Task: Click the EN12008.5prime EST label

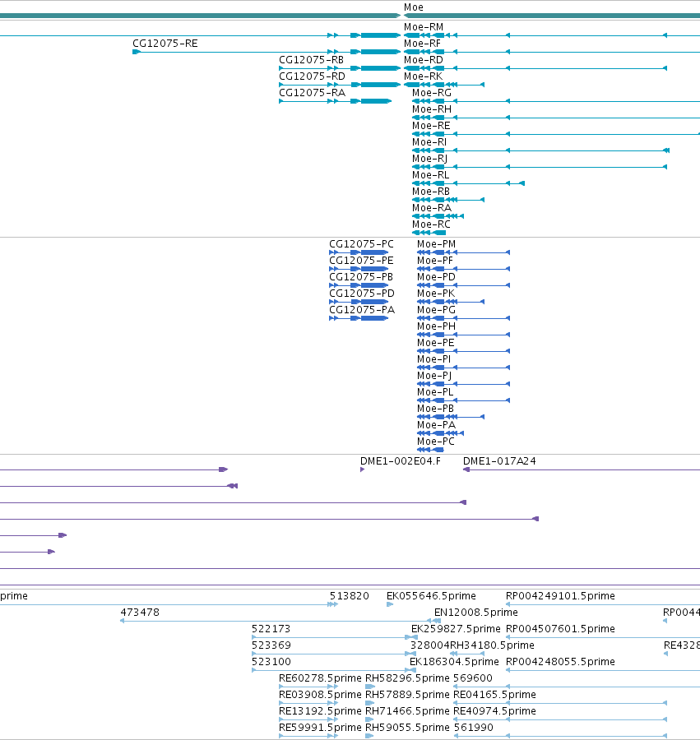Action: click(475, 613)
